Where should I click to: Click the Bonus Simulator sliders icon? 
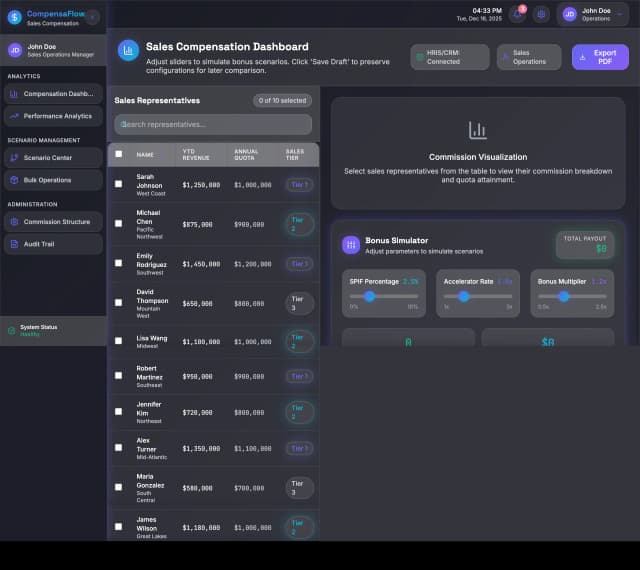[x=351, y=245]
